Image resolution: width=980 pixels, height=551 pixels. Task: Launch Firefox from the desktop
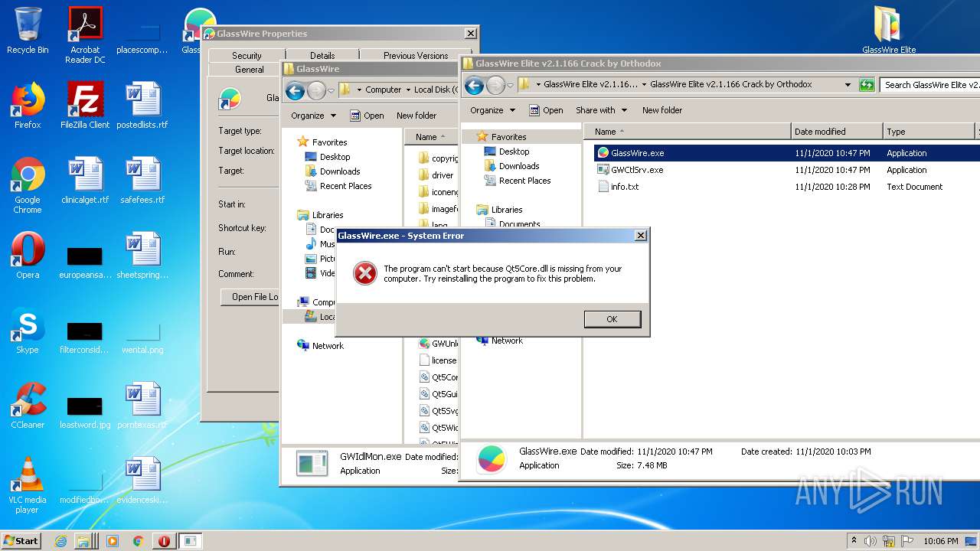[28, 106]
